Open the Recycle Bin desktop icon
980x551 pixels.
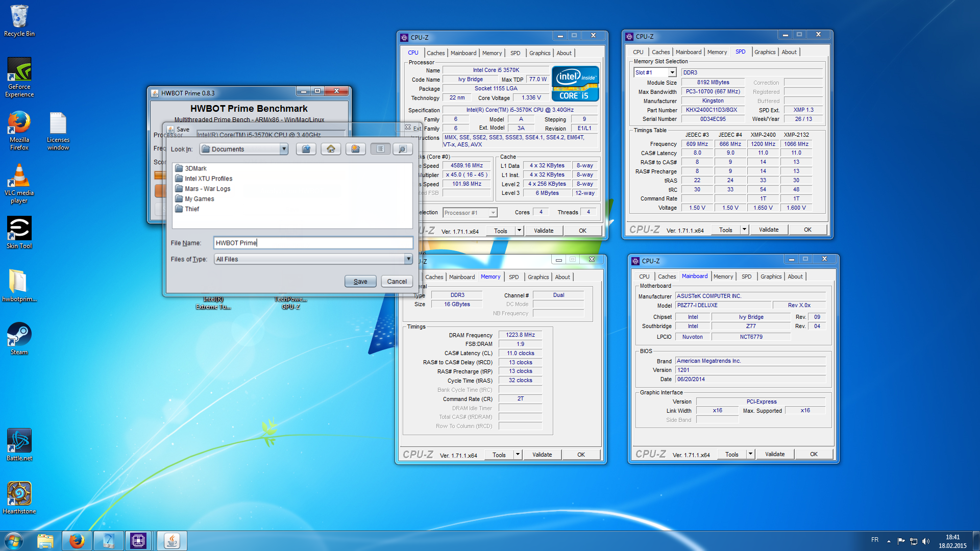19,20
